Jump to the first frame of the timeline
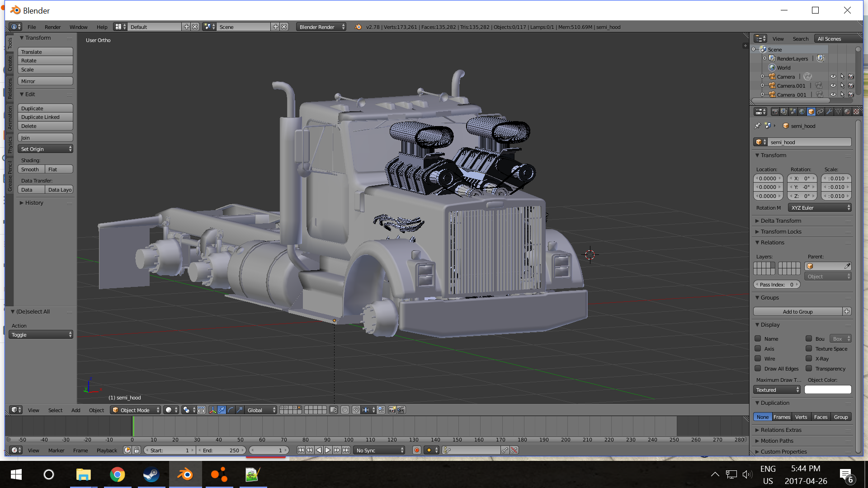This screenshot has width=868, height=488. [x=301, y=450]
